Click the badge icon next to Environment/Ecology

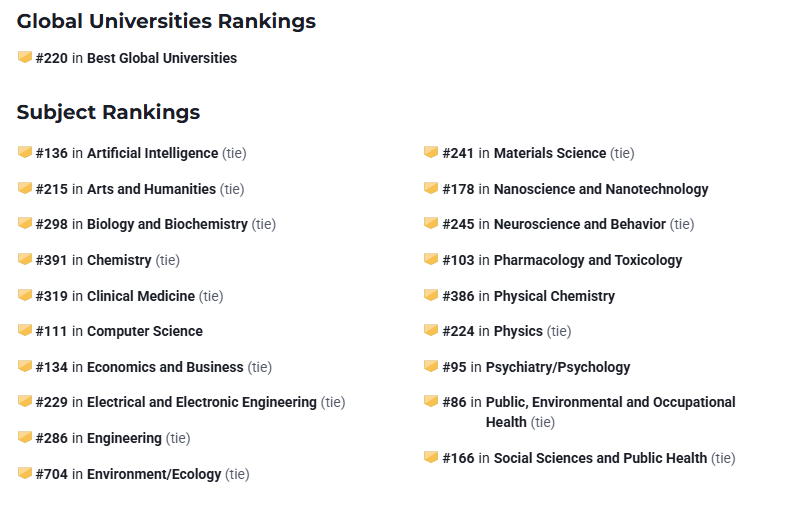[25, 473]
